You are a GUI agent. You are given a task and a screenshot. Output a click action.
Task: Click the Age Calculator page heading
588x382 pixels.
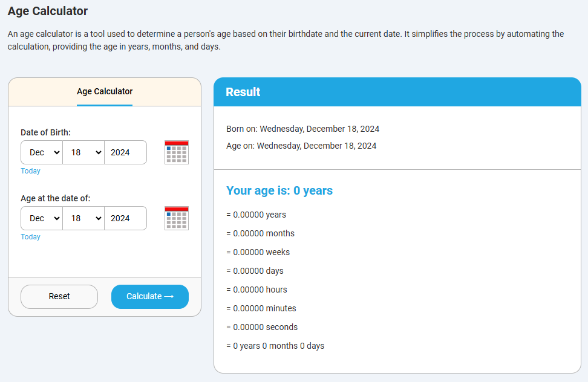pyautogui.click(x=48, y=11)
